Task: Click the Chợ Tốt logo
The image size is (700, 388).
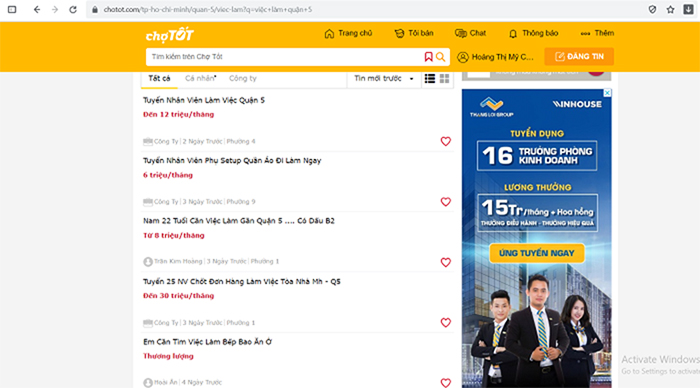Action: tap(170, 35)
